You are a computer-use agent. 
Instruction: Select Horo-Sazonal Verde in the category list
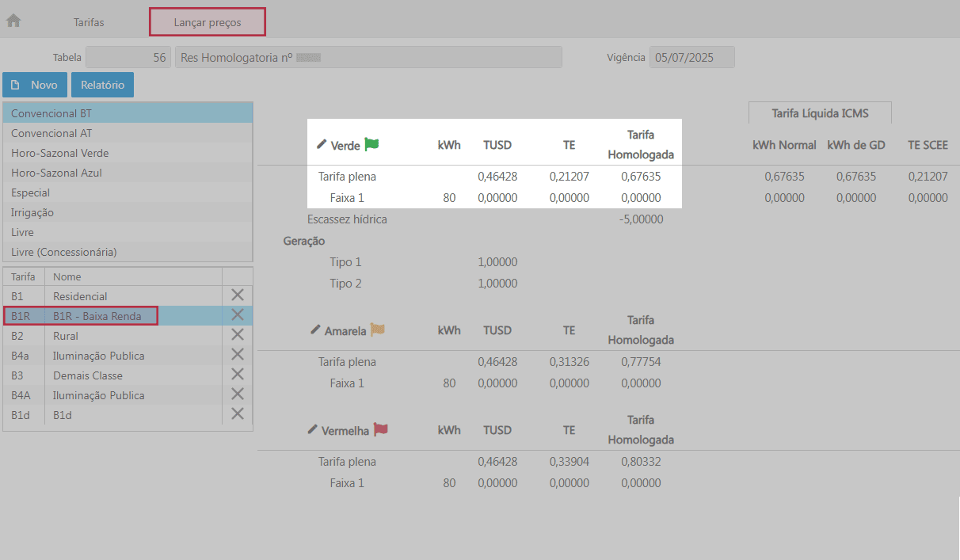60,153
